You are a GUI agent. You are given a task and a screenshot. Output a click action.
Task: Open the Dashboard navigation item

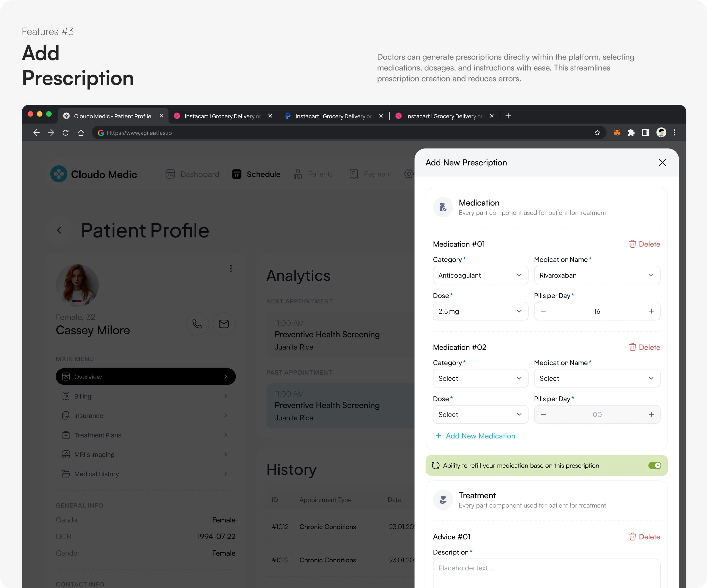click(x=192, y=174)
